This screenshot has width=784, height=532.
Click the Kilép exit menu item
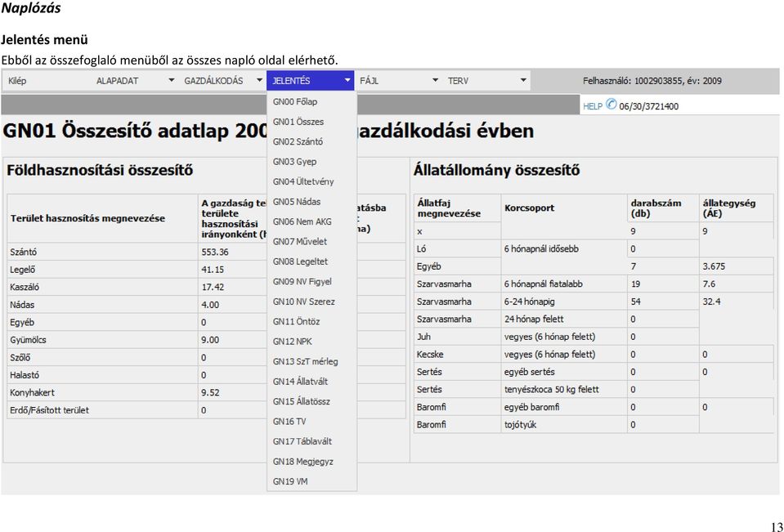click(17, 81)
